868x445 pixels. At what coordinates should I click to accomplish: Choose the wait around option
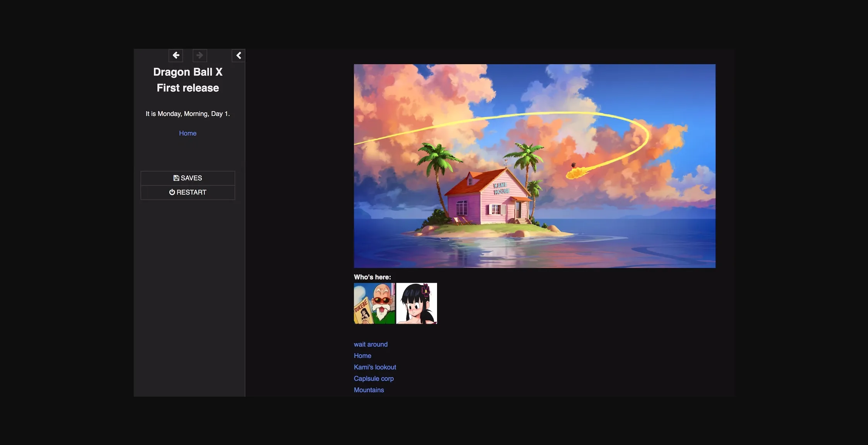click(370, 344)
